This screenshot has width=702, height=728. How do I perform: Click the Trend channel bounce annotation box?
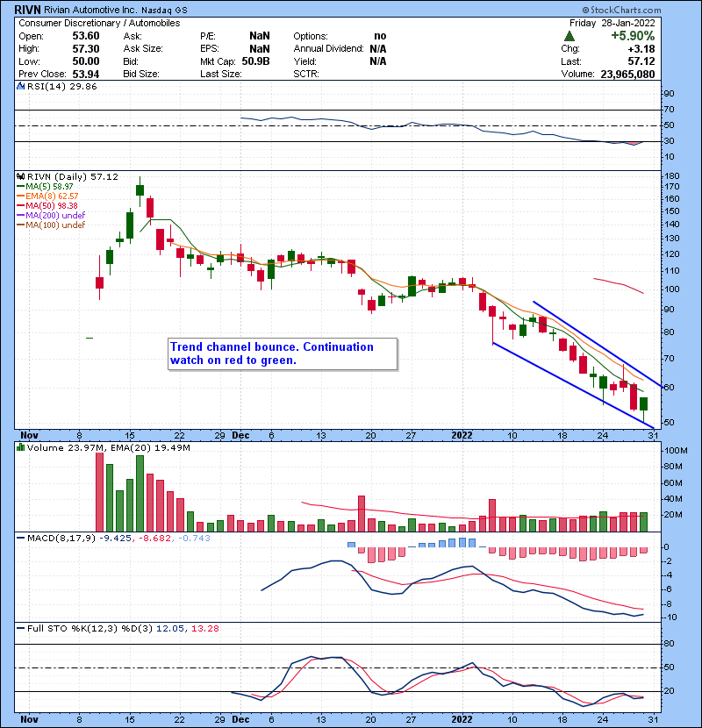pos(283,353)
